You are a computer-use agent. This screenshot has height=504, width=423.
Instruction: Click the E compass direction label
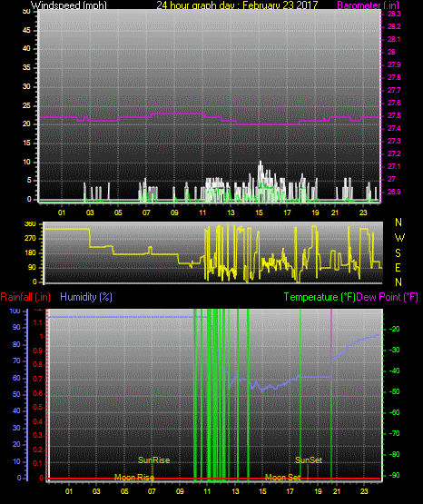(398, 268)
